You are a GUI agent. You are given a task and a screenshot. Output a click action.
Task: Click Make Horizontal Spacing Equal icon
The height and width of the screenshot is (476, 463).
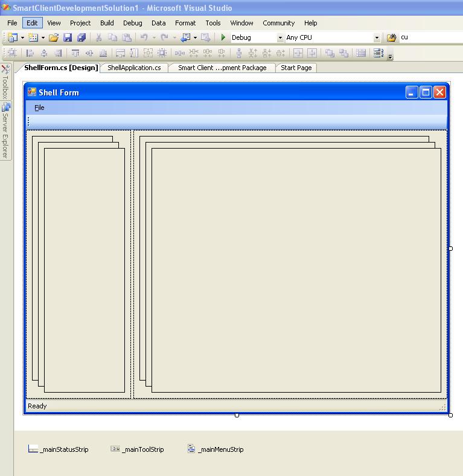[180, 53]
